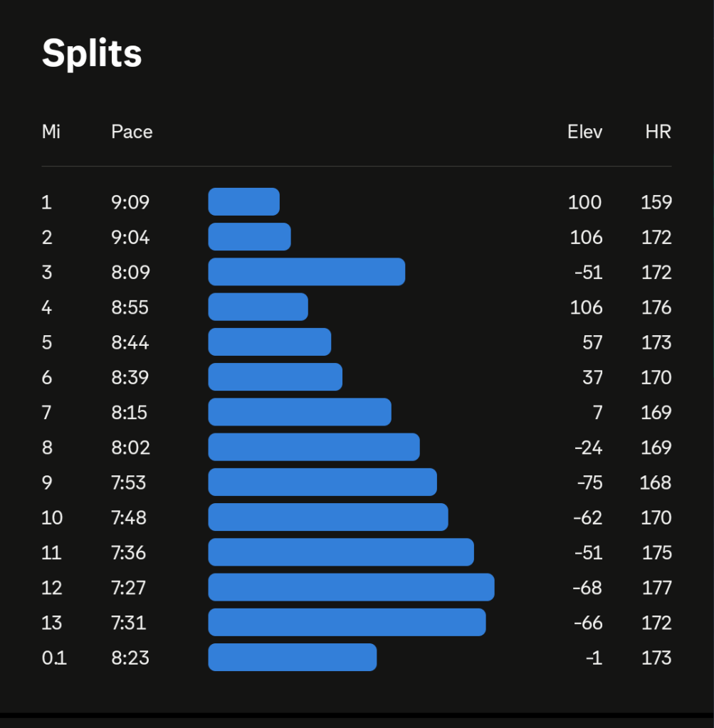Viewport: 714px width, 728px height.
Task: Click the pace bar for mile 1
Action: (x=243, y=202)
